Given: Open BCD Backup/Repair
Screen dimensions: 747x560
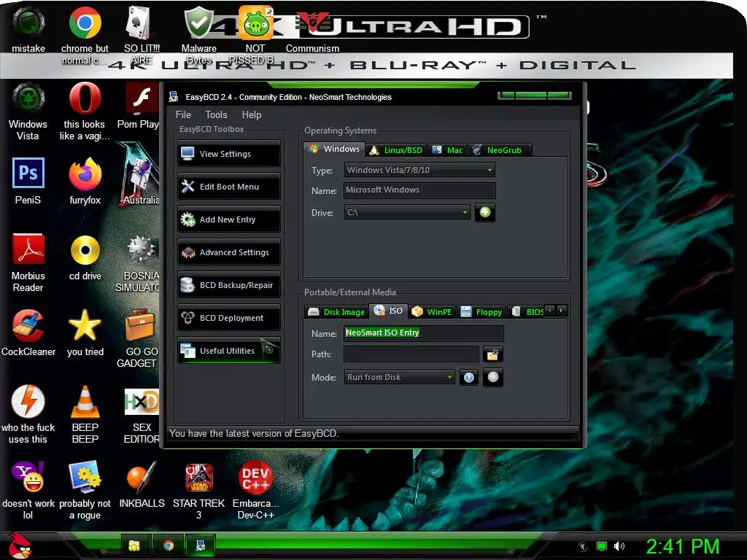Looking at the screenshot, I should 228,285.
